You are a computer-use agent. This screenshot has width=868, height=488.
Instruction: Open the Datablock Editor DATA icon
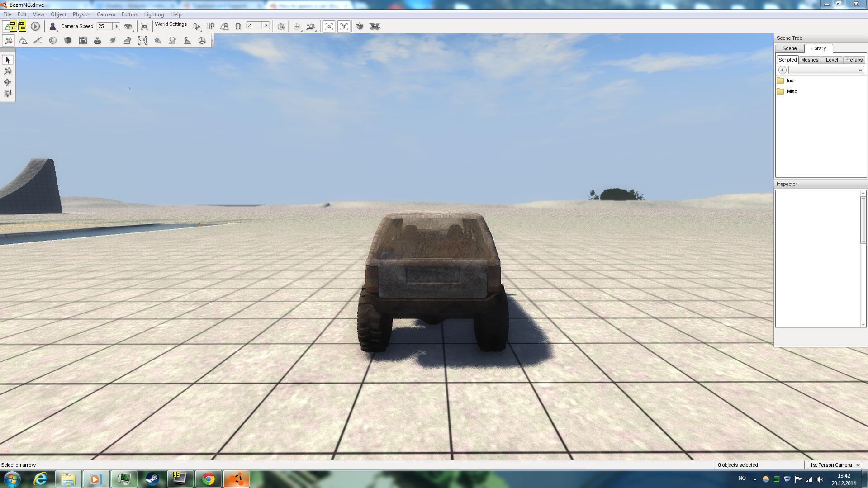point(83,41)
